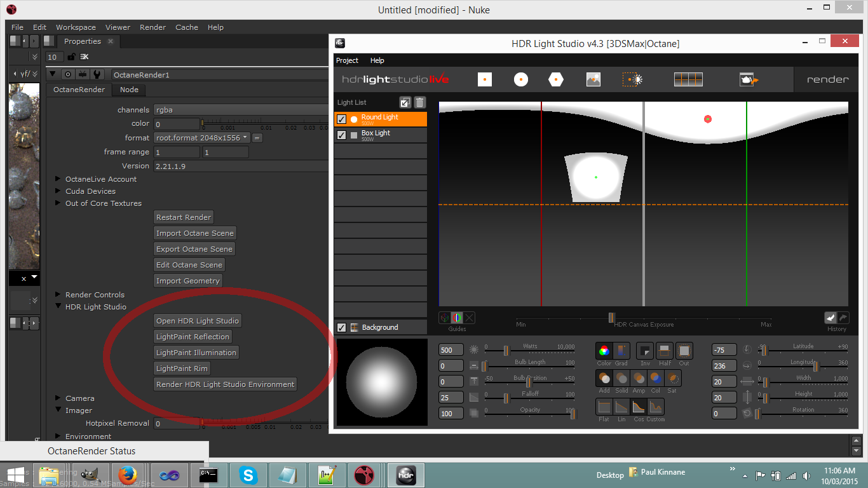
Task: Click the history redo icon
Action: [843, 317]
